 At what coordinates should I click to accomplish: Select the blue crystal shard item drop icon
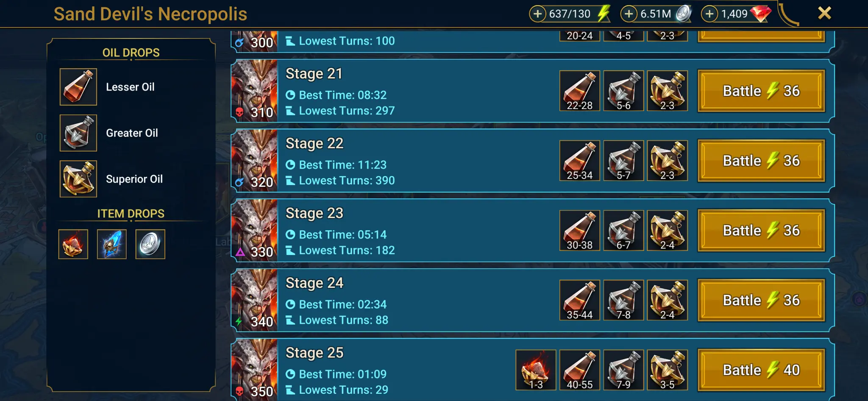(x=112, y=244)
